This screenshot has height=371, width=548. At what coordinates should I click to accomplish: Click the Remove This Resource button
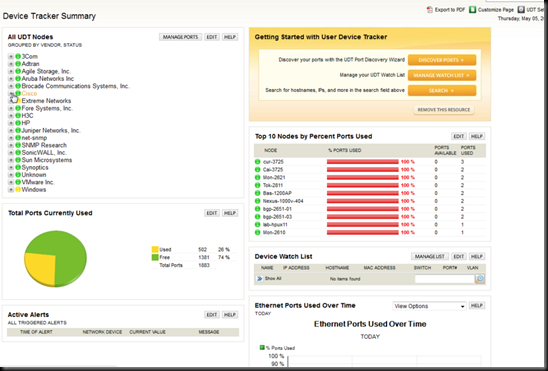pos(444,110)
